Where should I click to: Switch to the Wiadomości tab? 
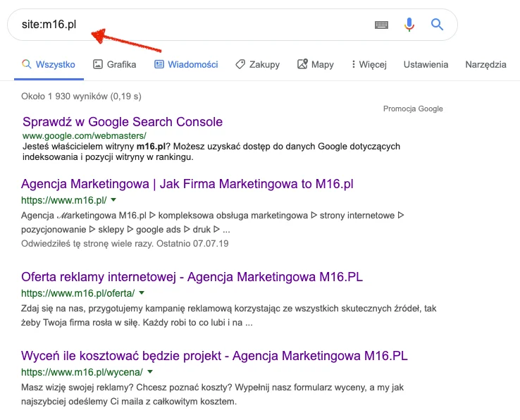[x=186, y=64]
